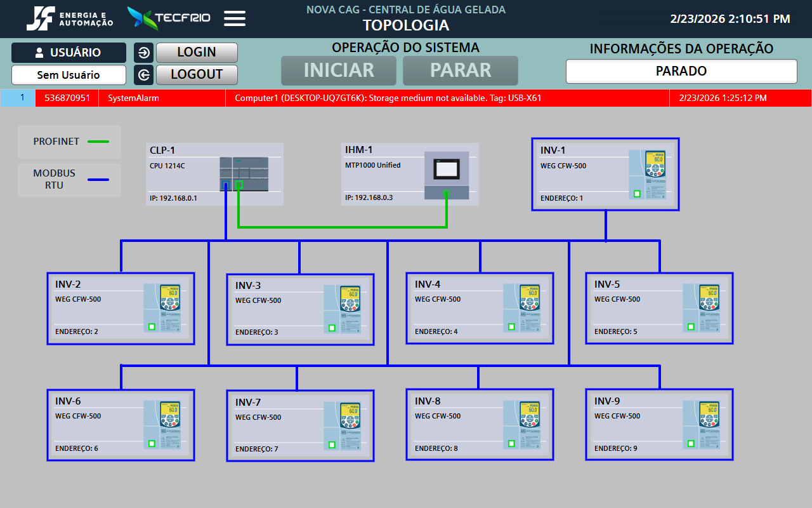Click the JF Energia e Automação logo

pyautogui.click(x=70, y=19)
